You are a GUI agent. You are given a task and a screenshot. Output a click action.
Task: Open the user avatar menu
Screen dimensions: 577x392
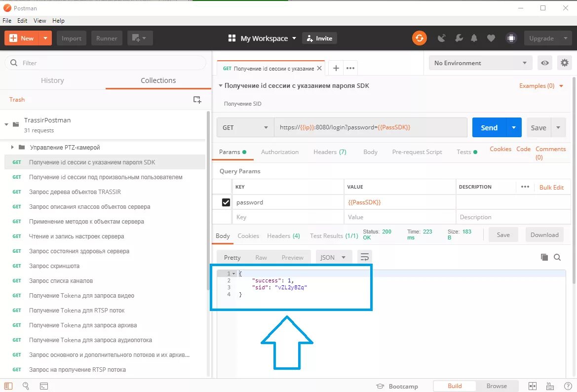pyautogui.click(x=511, y=38)
